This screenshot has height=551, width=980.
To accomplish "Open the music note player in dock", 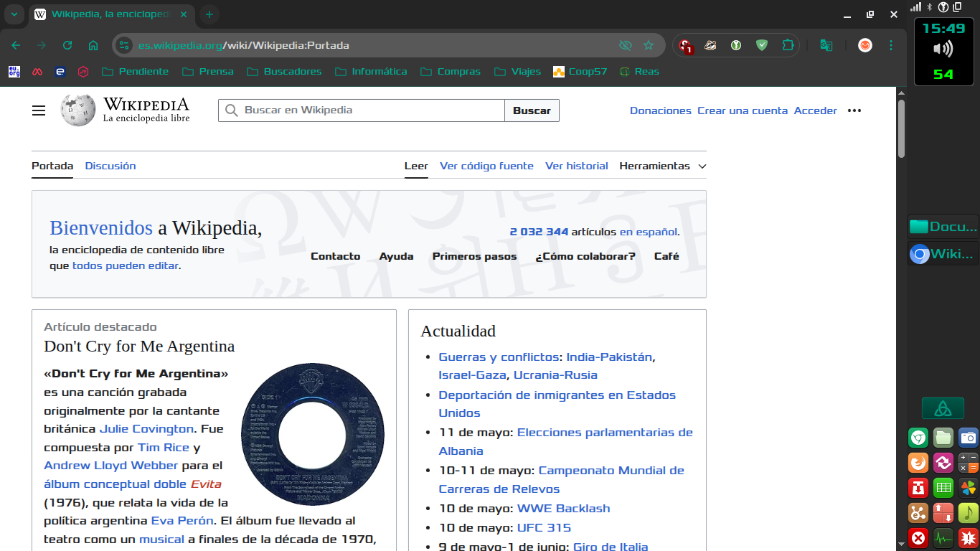I will click(969, 512).
